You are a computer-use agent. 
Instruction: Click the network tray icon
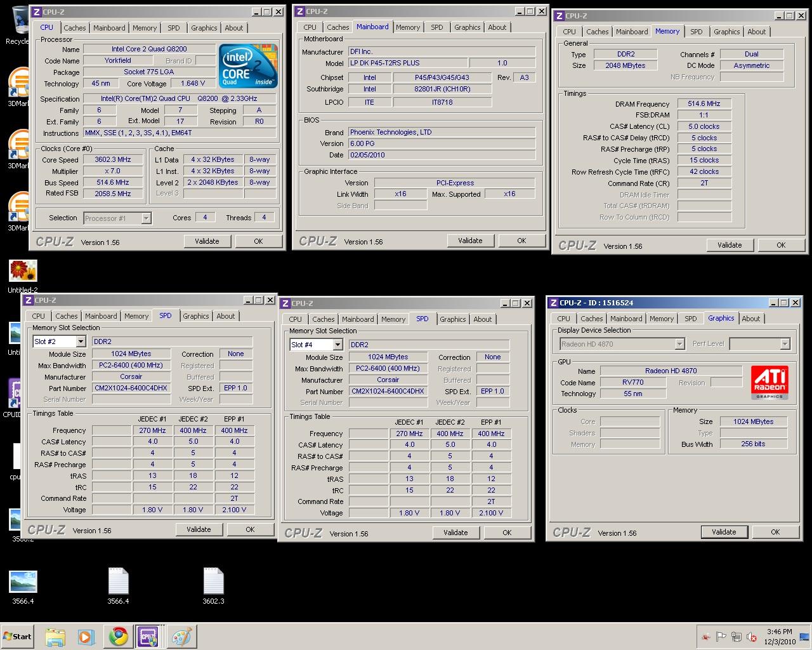(737, 637)
